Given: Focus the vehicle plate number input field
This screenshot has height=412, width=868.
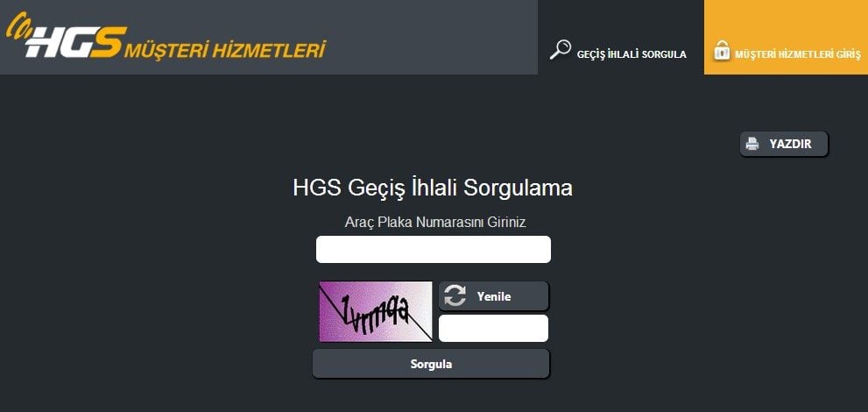Looking at the screenshot, I should point(434,249).
